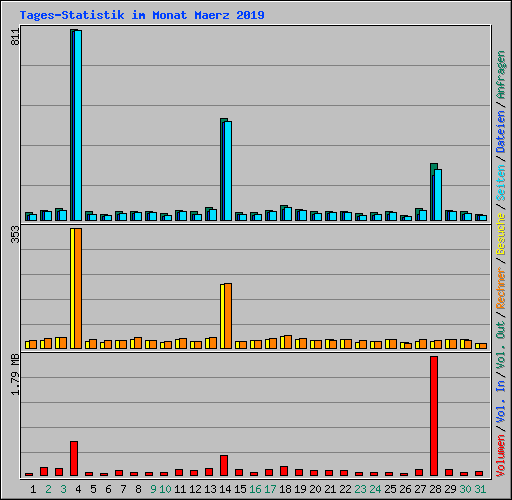The width and height of the screenshot is (512, 500).
Task: Click day label '5' on the x-axis
Action: (x=93, y=489)
